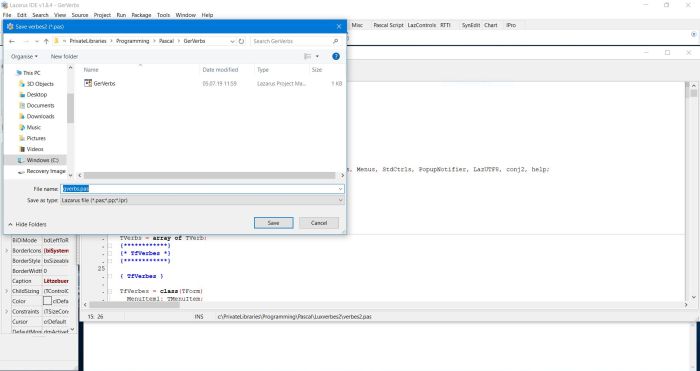
Task: Open Documents folder in sidebar
Action: click(40, 105)
